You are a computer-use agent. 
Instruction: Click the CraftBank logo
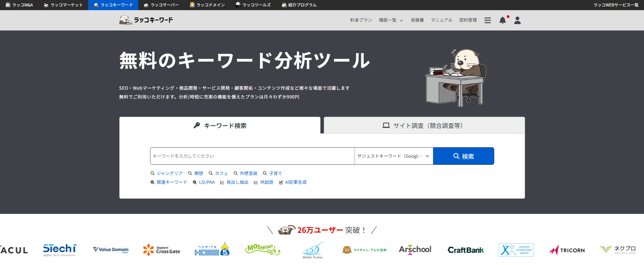[x=466, y=250]
